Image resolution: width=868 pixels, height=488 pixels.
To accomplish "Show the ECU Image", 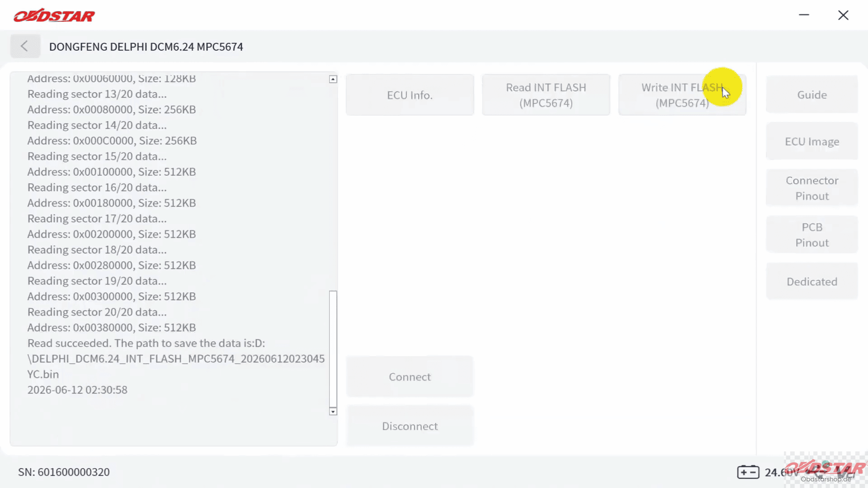I will coord(812,141).
